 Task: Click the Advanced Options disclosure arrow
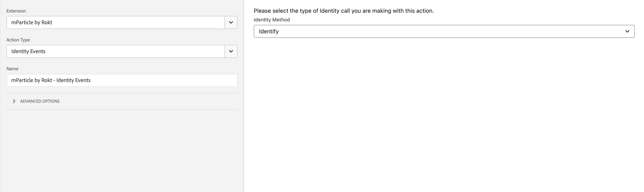tap(14, 101)
